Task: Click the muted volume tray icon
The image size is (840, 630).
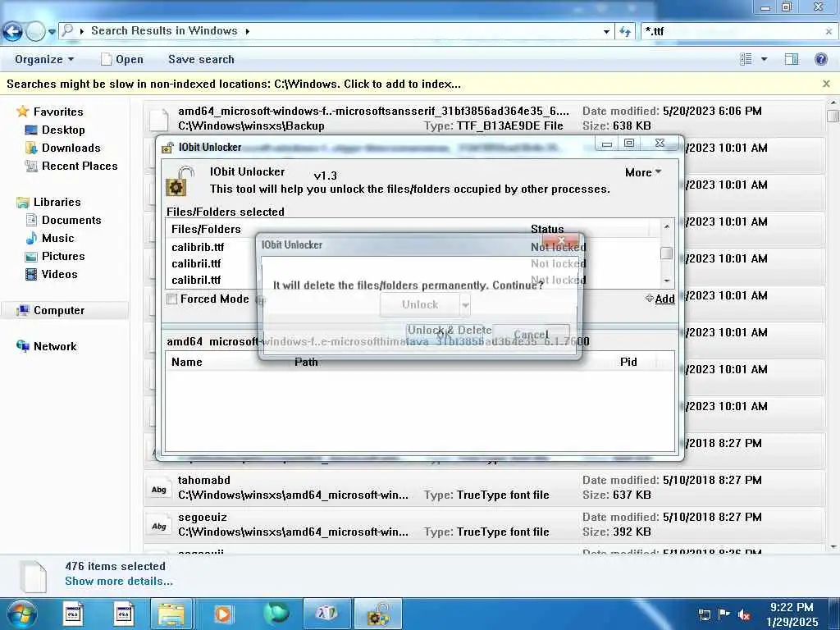Action: point(744,615)
